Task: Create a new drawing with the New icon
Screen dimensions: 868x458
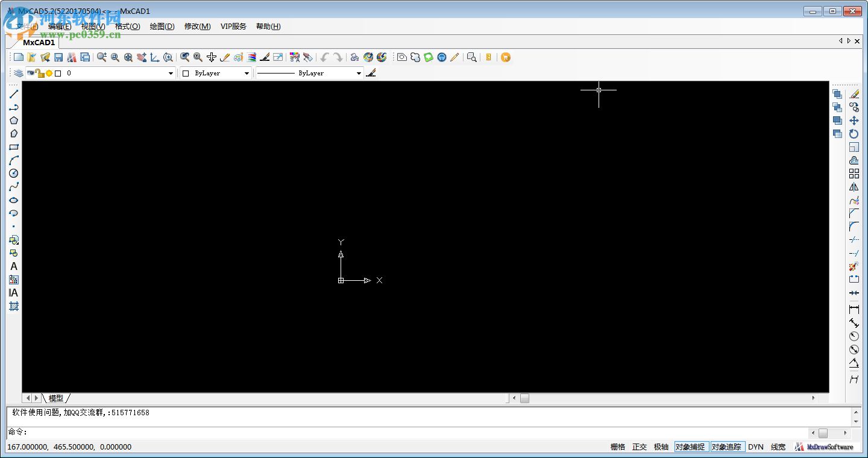Action: click(x=19, y=57)
